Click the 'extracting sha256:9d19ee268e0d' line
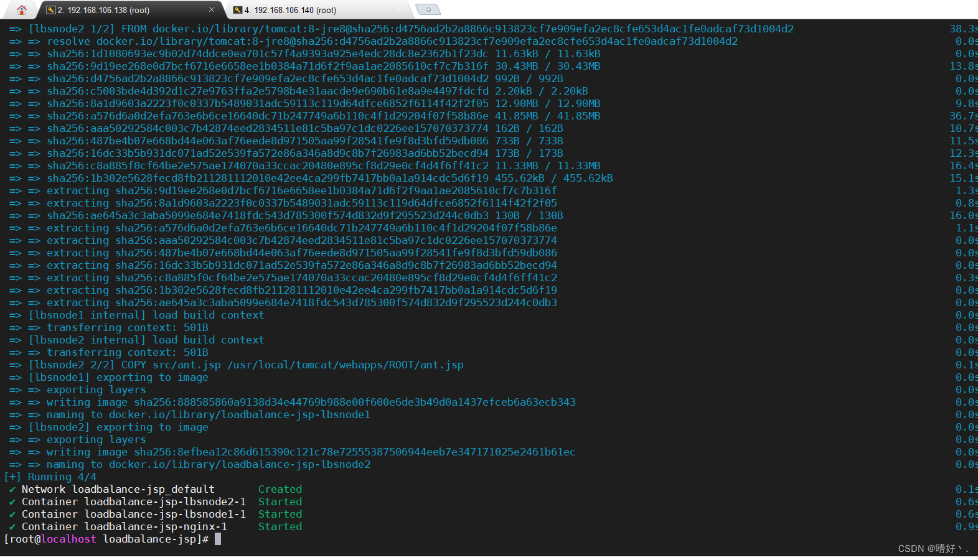978x560 pixels. tap(283, 190)
